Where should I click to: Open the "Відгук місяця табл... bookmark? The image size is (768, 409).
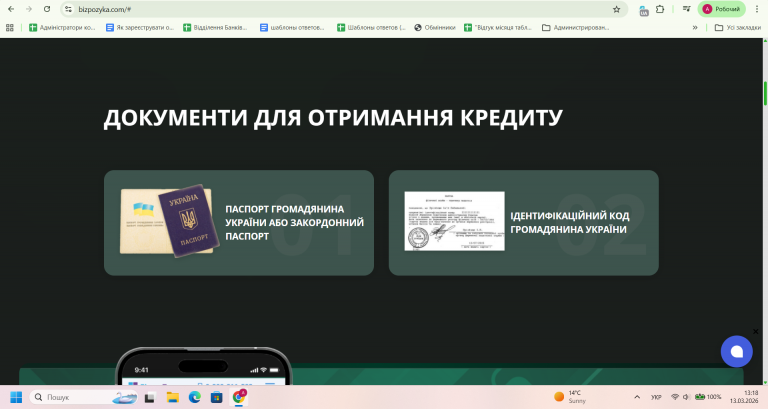(x=498, y=28)
